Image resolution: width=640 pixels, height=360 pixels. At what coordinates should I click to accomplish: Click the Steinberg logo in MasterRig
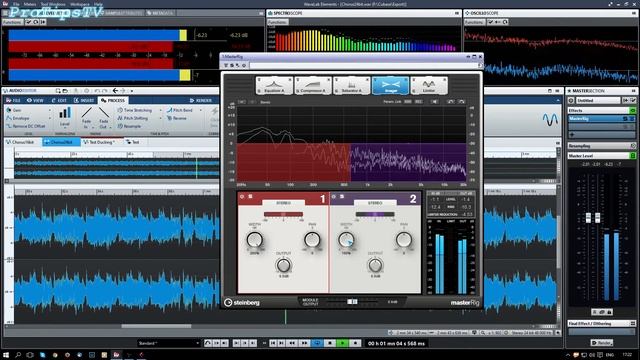(x=242, y=302)
